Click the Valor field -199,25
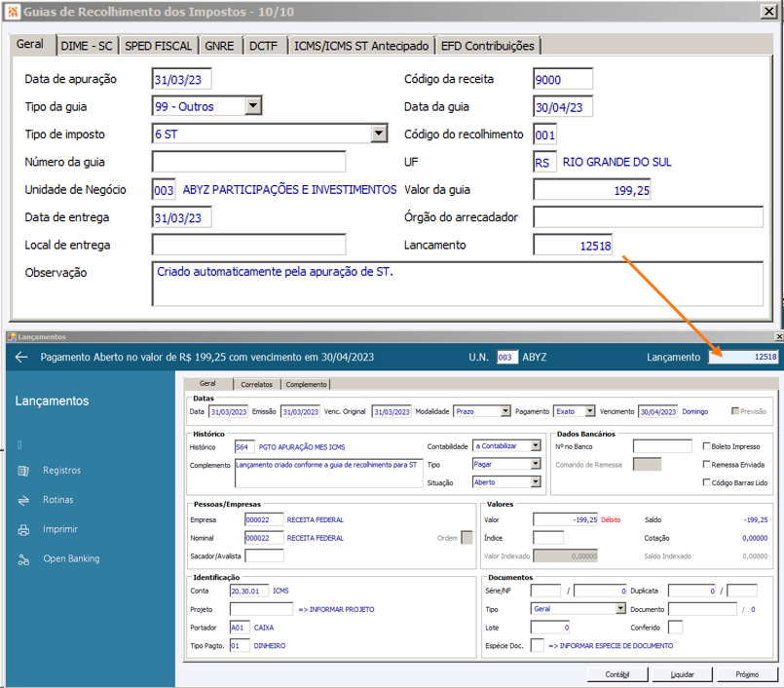784x688 pixels. [566, 519]
